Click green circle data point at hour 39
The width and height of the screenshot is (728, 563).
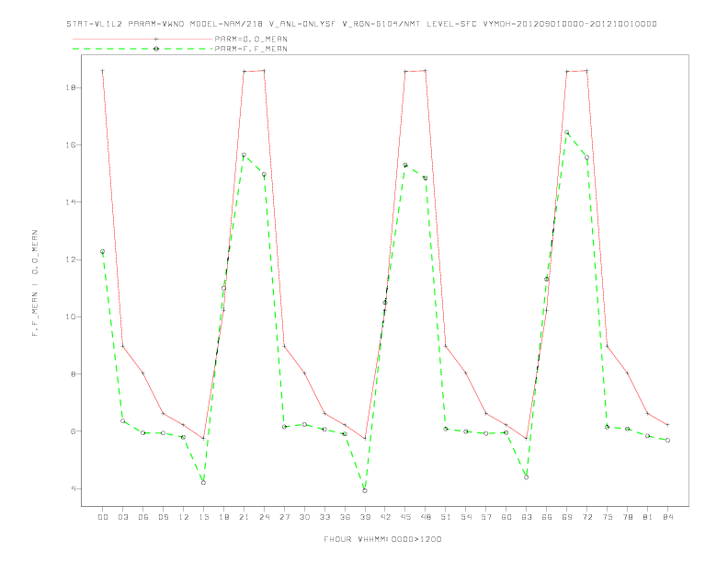click(365, 490)
